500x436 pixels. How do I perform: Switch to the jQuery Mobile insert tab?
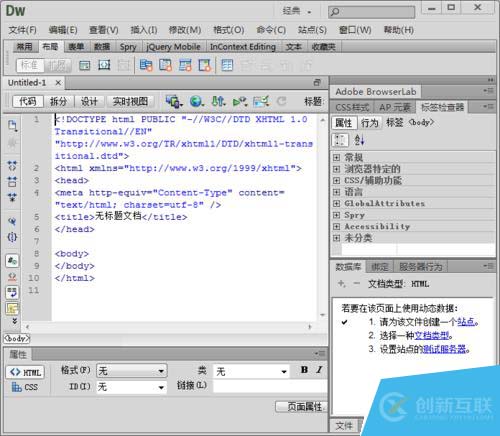coord(173,47)
